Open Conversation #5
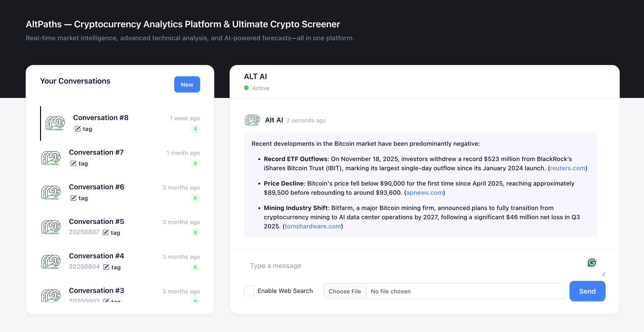 coord(120,227)
